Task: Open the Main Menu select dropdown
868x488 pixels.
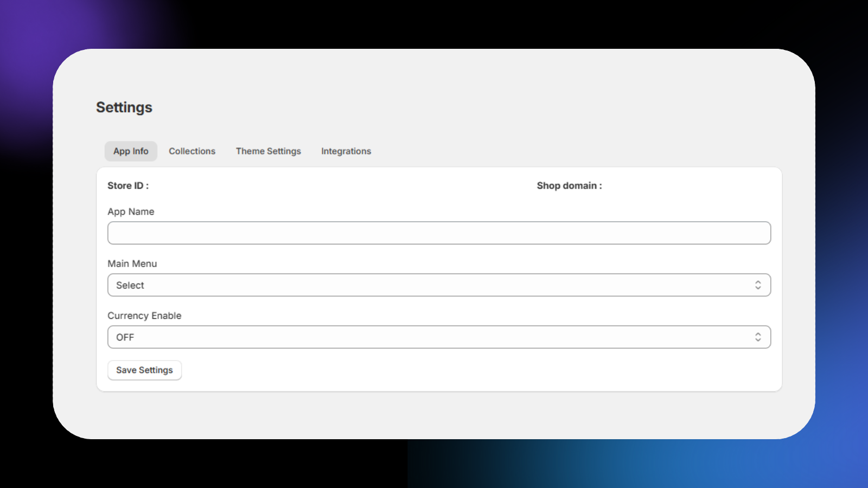Action: click(x=439, y=285)
